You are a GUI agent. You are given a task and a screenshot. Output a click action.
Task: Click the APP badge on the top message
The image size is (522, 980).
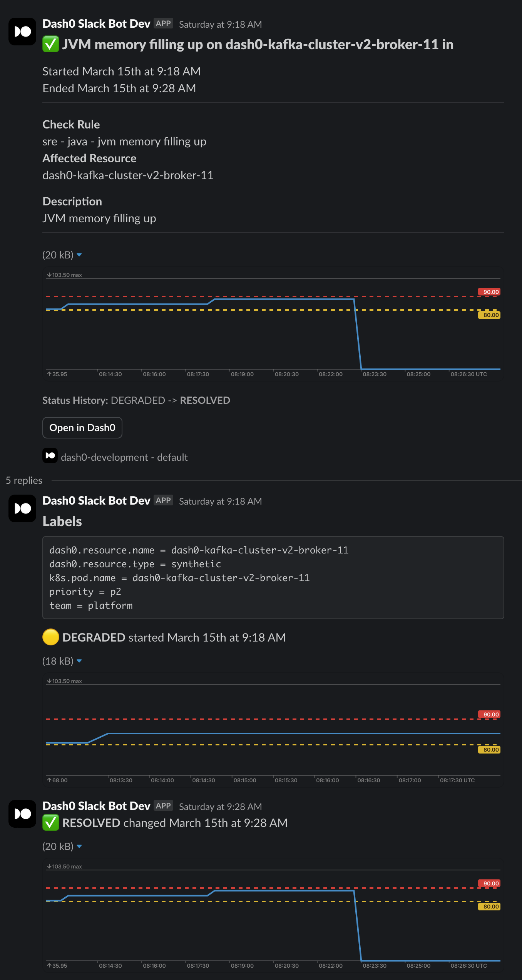(x=163, y=23)
